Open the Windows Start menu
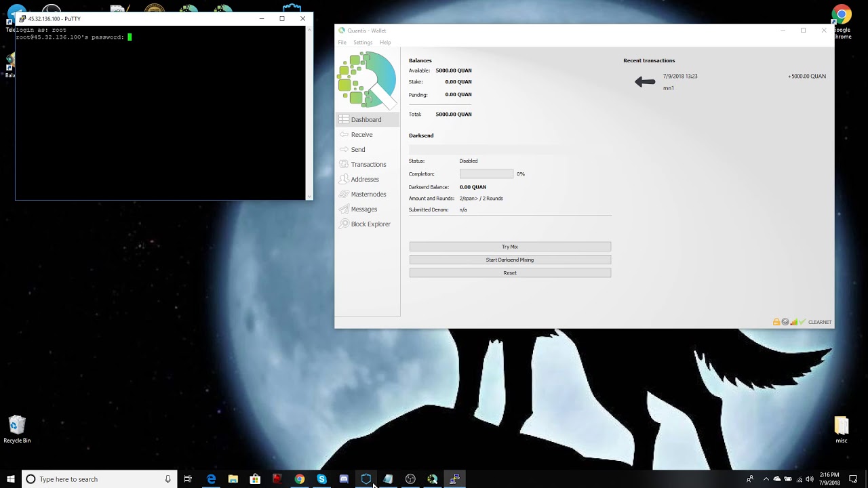This screenshot has height=488, width=868. [x=11, y=479]
